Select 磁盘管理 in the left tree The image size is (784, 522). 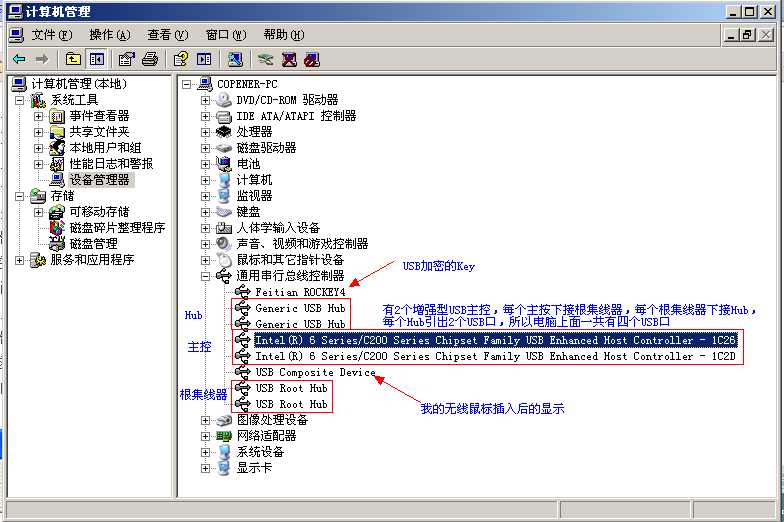[94, 244]
